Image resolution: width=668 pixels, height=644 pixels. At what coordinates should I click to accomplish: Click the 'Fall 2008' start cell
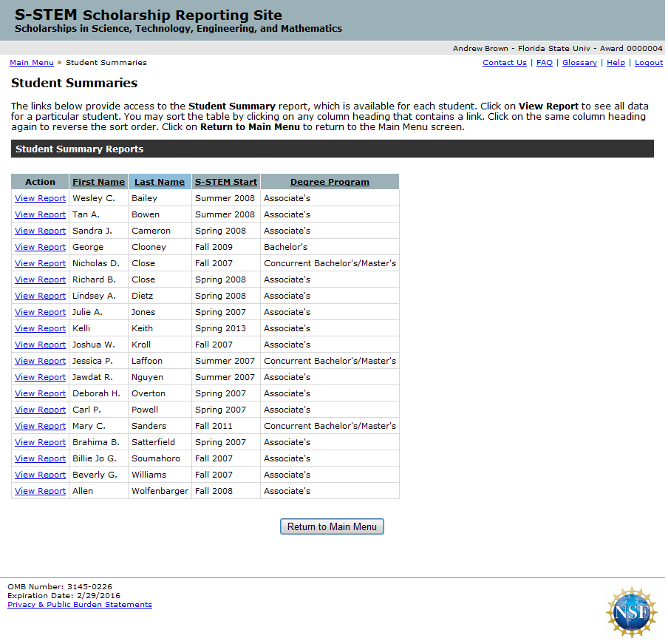(226, 491)
